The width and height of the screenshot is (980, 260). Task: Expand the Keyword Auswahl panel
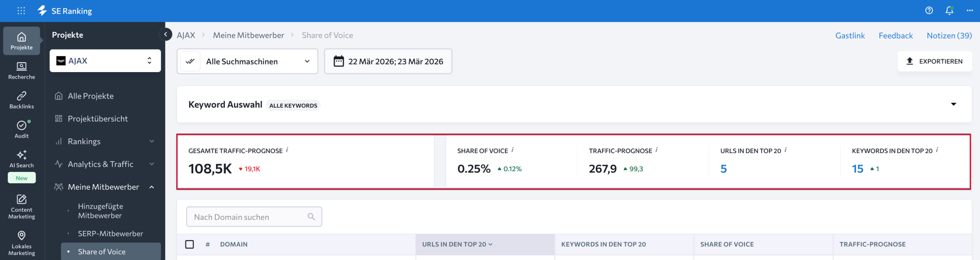point(953,104)
